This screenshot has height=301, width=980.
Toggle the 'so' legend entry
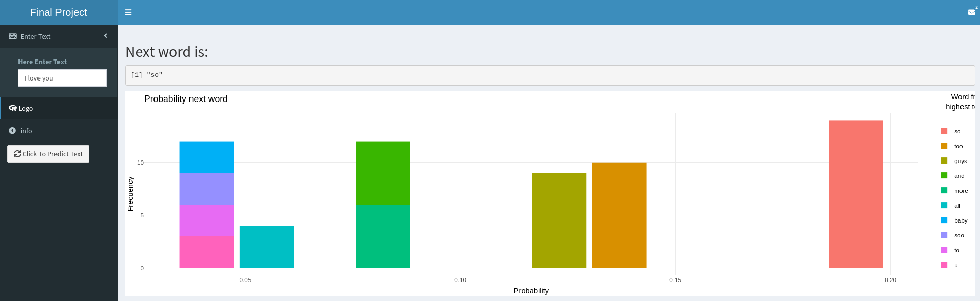957,131
